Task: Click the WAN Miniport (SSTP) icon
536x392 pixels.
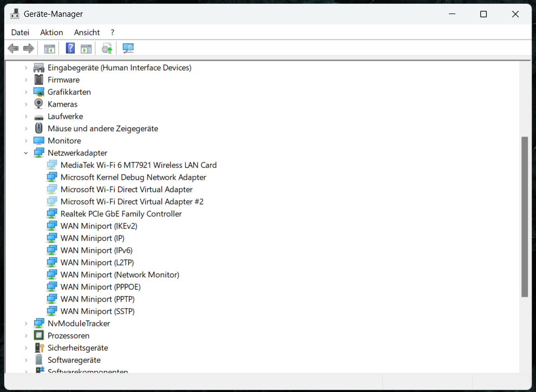Action: (x=51, y=311)
